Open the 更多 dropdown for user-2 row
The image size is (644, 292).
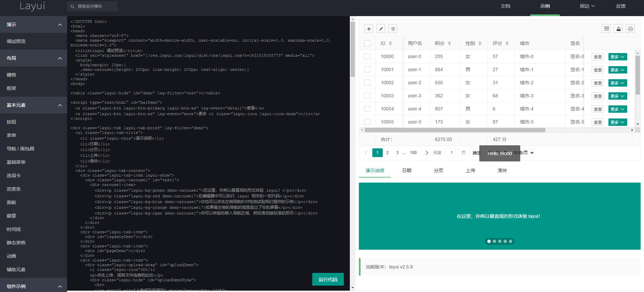pos(618,83)
